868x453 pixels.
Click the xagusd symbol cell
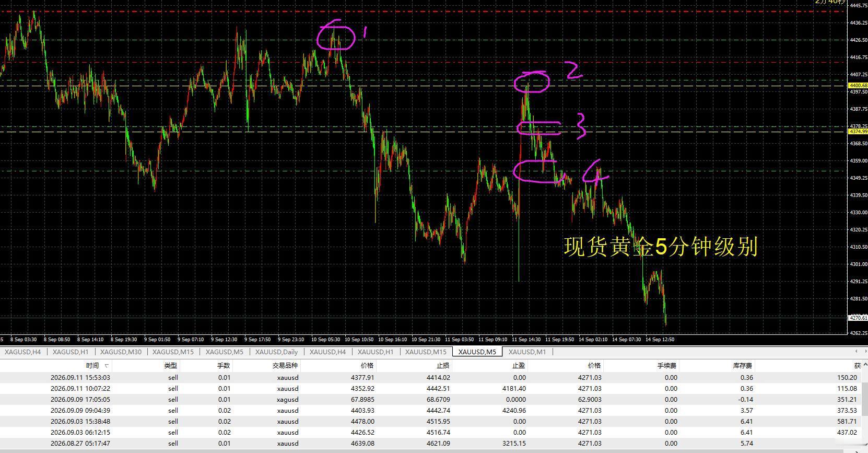click(x=288, y=399)
